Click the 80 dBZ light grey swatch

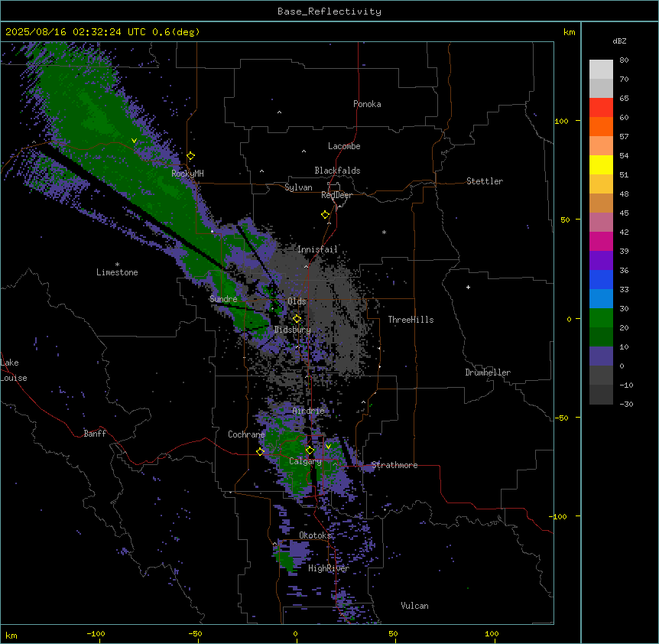click(601, 70)
